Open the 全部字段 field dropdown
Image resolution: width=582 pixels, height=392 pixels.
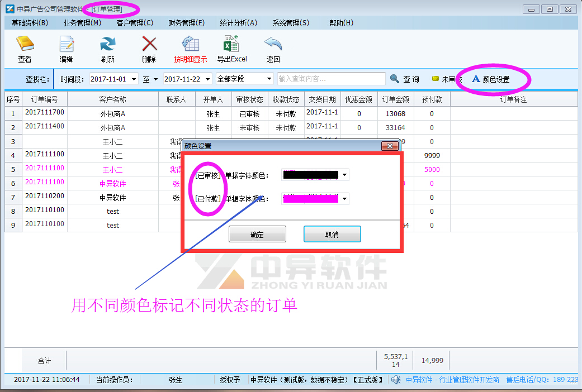click(x=269, y=79)
